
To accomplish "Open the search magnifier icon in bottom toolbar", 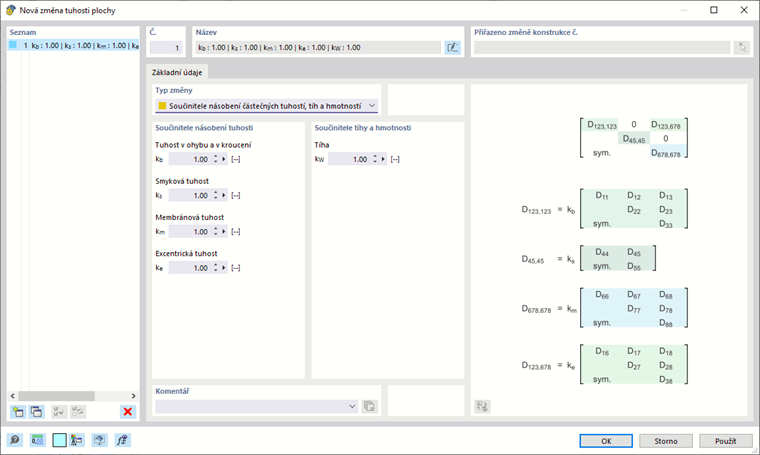I will (15, 440).
